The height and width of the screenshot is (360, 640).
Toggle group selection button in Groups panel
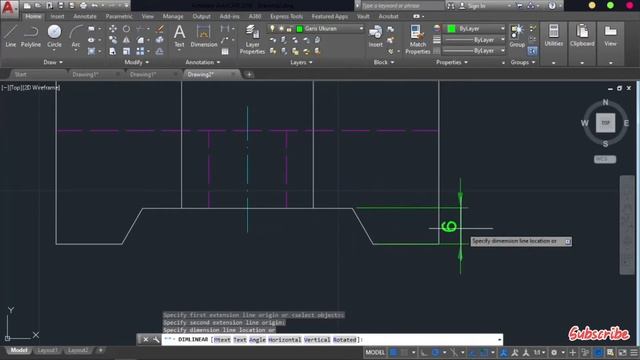[532, 51]
